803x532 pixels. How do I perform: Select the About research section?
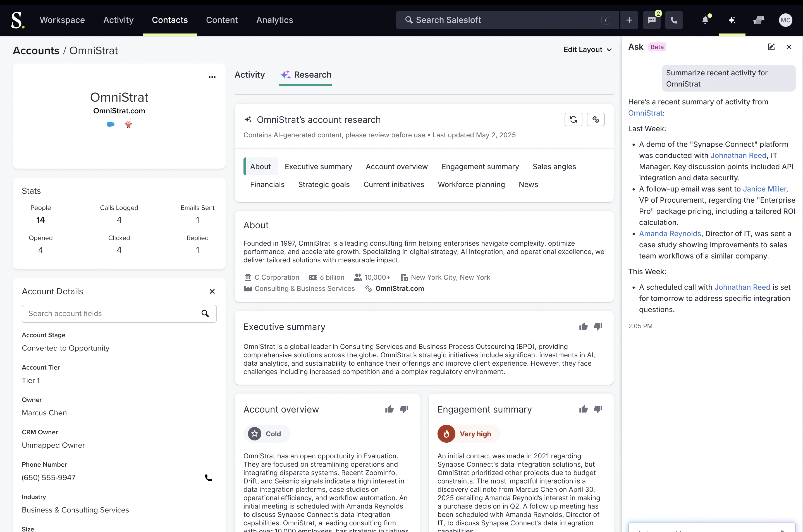260,167
